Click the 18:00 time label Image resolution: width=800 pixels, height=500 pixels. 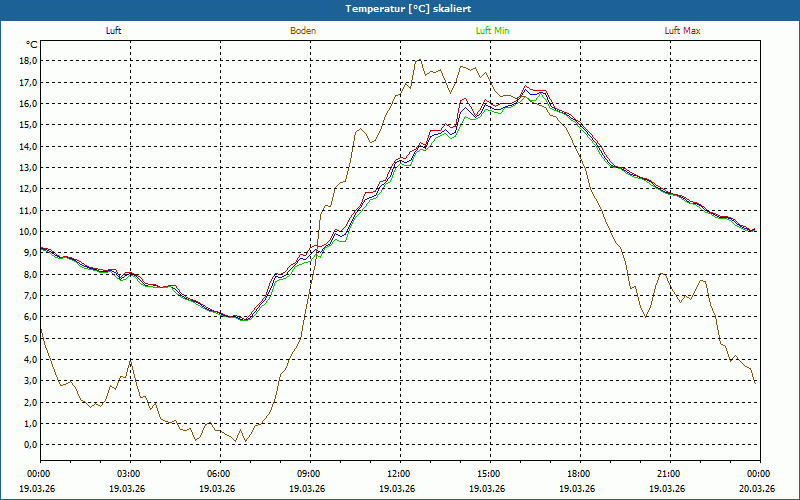point(581,474)
